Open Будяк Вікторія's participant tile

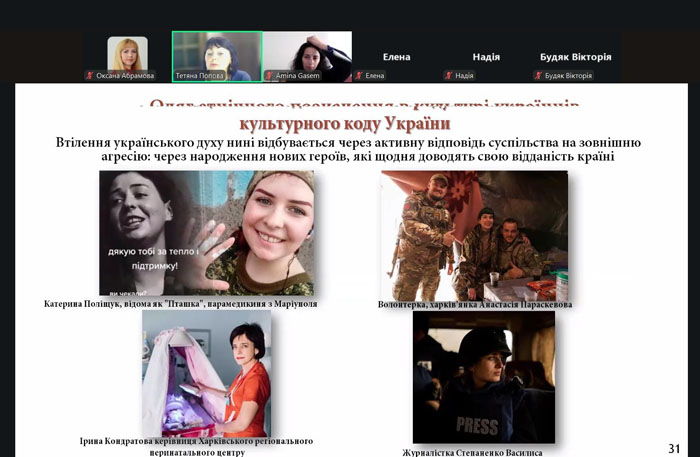[575, 57]
